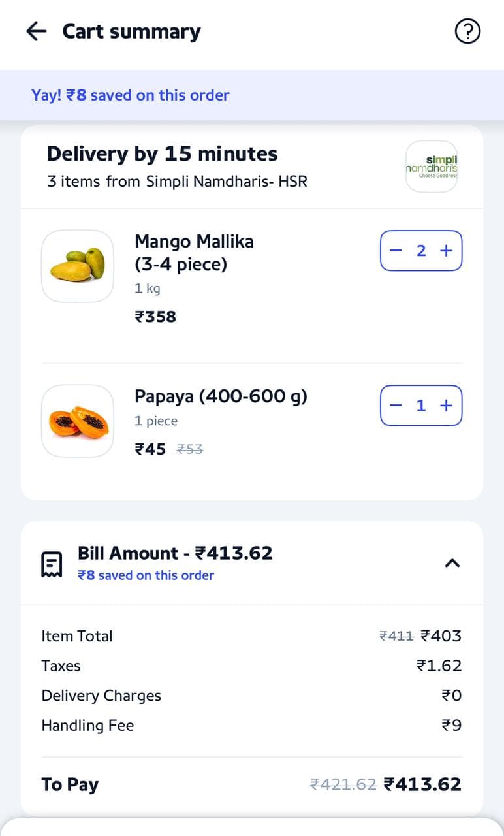Collapse the Bill Amount details chevron
Viewport: 504px width, 836px height.
click(x=452, y=563)
